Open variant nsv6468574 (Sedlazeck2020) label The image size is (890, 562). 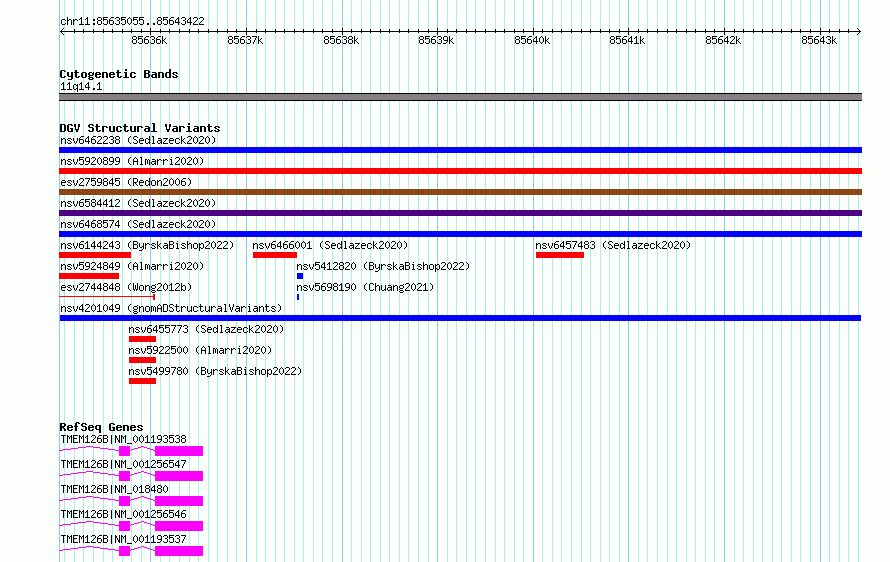(x=138, y=224)
